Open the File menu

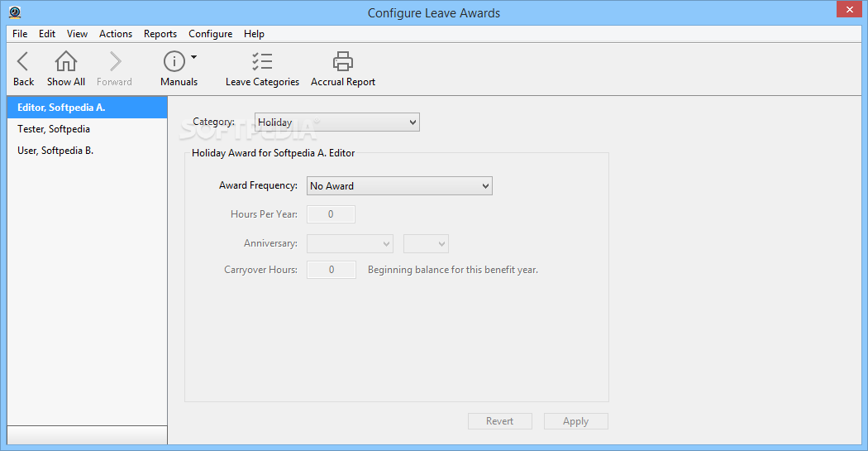(20, 34)
